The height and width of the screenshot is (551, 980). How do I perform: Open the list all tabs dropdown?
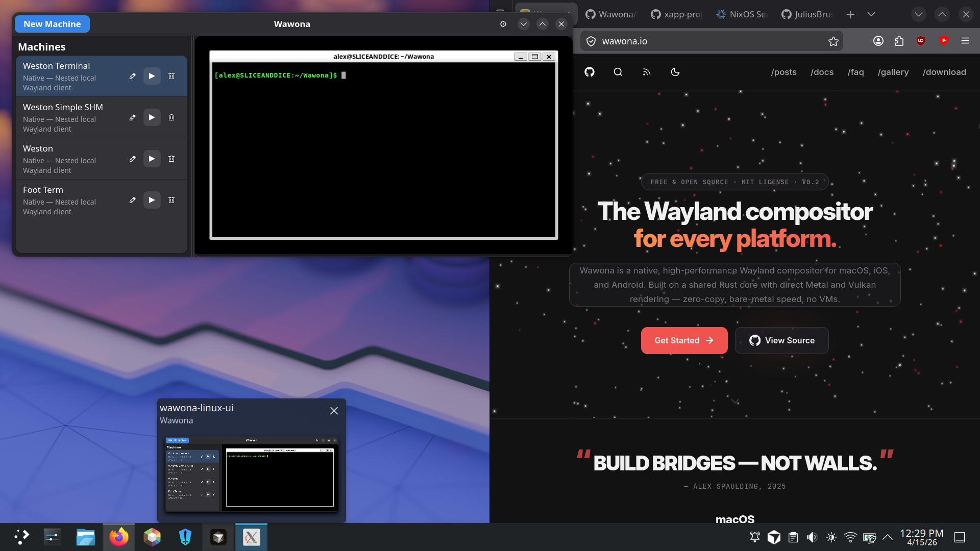click(871, 14)
